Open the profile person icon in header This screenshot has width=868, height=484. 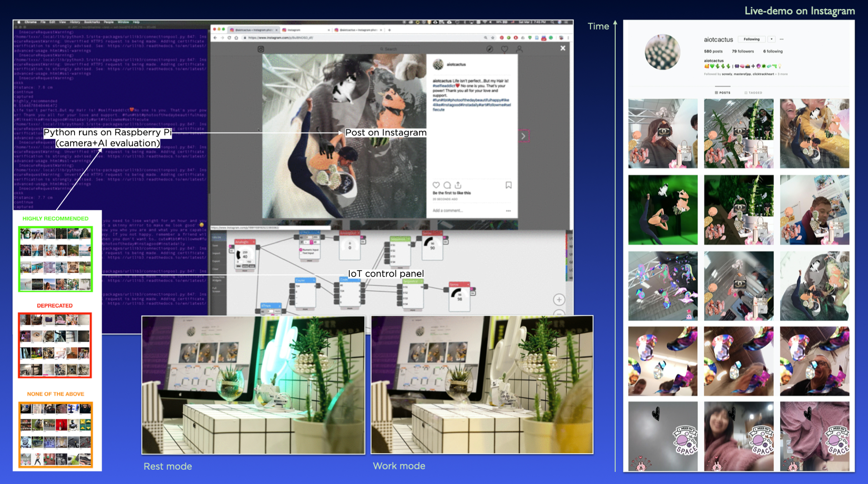coord(519,49)
